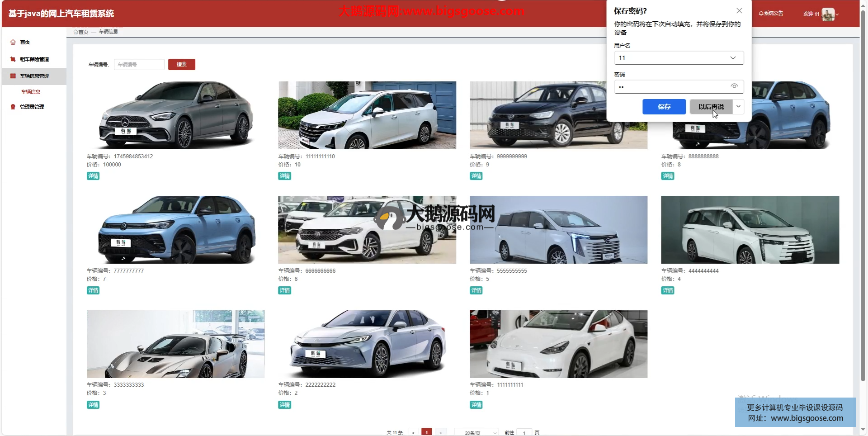This screenshot has height=436, width=868.
Task: Click the 租车保险管理 sidebar icon
Action: tap(13, 59)
